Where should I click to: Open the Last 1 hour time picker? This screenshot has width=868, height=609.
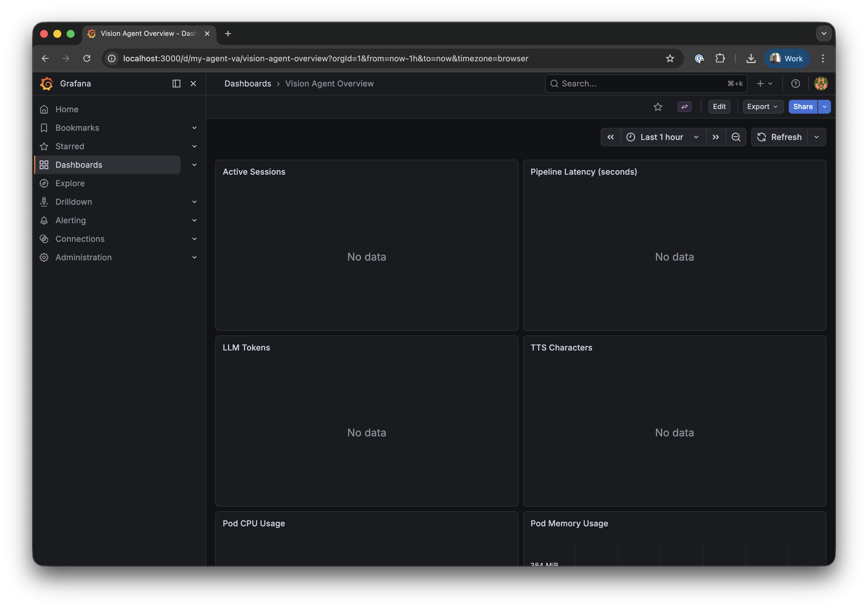click(662, 137)
